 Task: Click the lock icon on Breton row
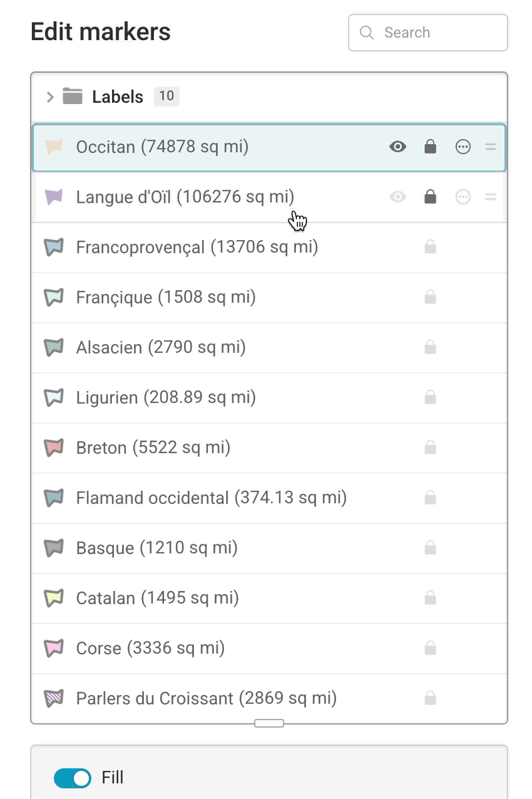430,448
